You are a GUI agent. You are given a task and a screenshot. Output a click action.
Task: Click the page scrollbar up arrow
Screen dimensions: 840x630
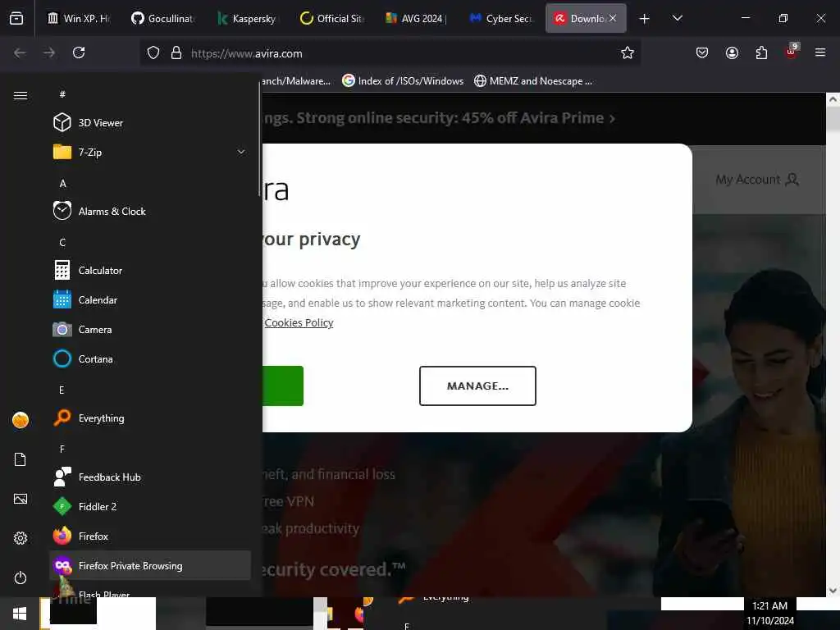click(x=833, y=99)
